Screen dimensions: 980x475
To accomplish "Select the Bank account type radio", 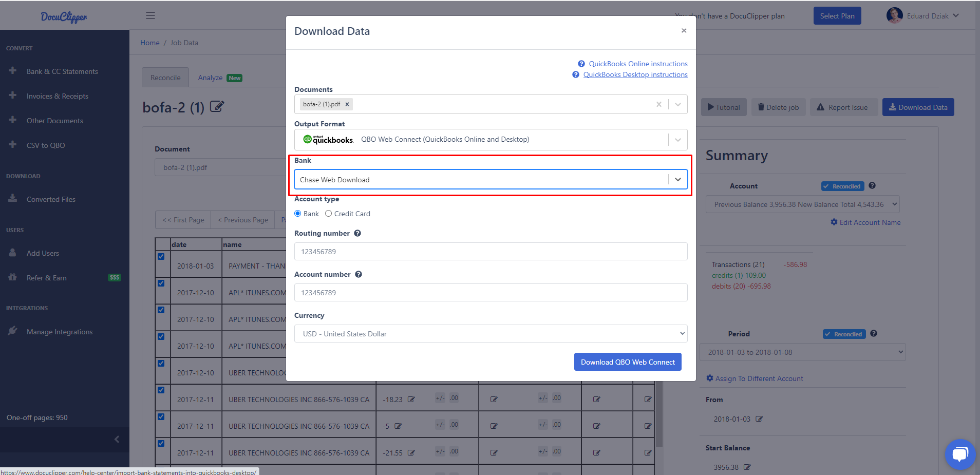I will click(297, 214).
